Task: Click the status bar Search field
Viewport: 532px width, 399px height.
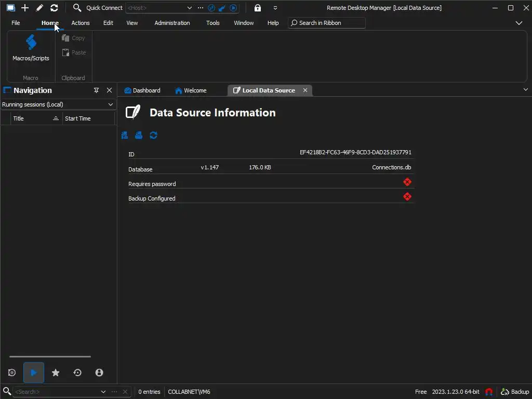Action: 56,392
